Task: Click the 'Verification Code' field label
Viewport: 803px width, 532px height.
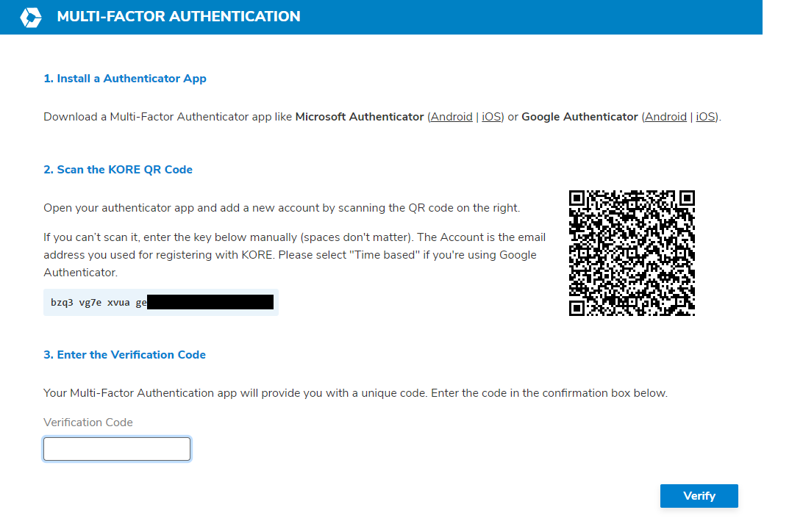Action: (x=88, y=422)
